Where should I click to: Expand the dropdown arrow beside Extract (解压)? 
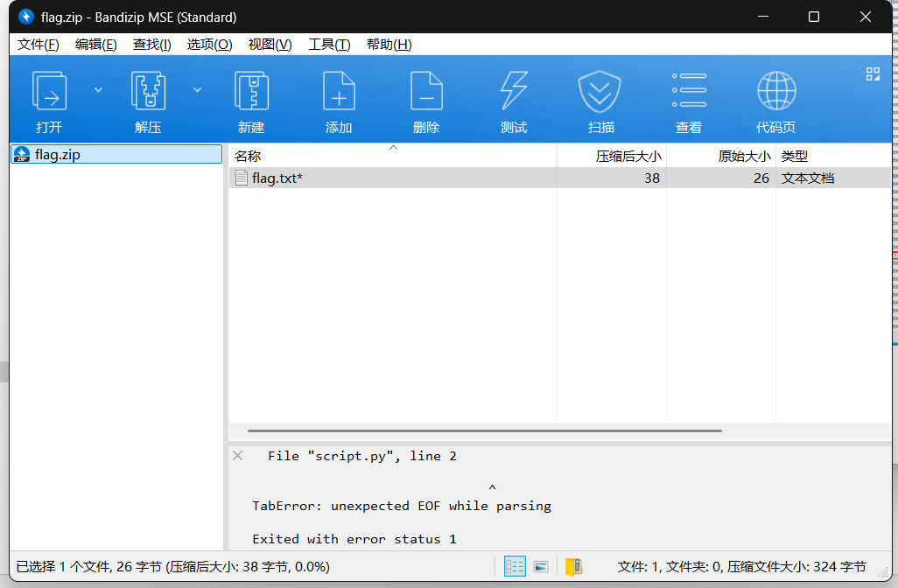pyautogui.click(x=198, y=89)
